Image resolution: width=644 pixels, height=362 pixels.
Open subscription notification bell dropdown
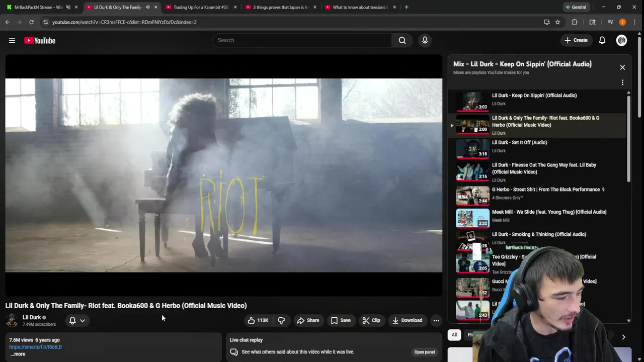pos(77,320)
